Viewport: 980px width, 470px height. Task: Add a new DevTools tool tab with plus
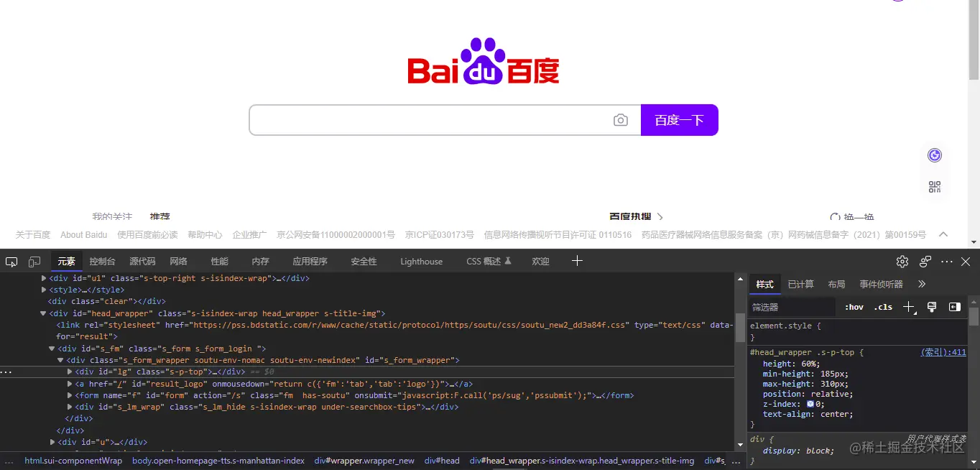pyautogui.click(x=577, y=261)
